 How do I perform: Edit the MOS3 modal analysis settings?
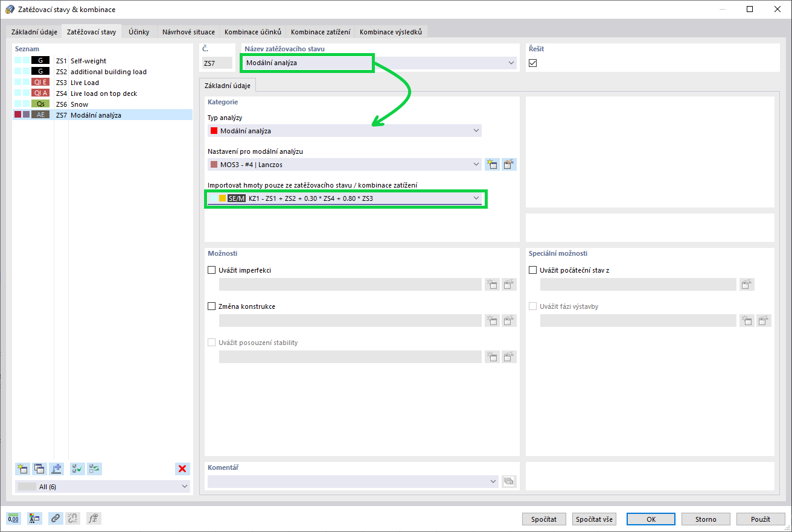click(x=509, y=164)
